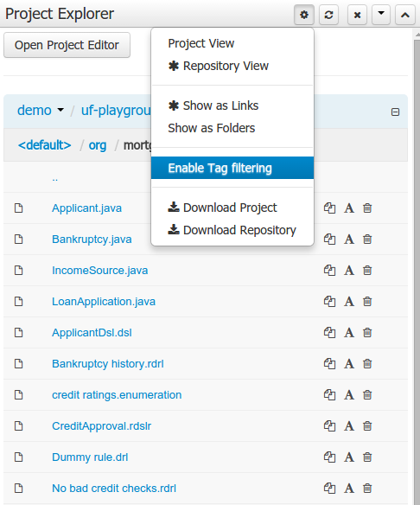Go to the org breadcrumb
This screenshot has width=420, height=505.
click(98, 145)
